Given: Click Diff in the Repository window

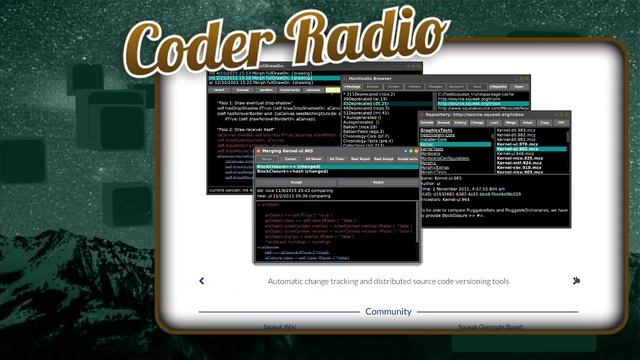Looking at the screenshot, I should coord(561,122).
